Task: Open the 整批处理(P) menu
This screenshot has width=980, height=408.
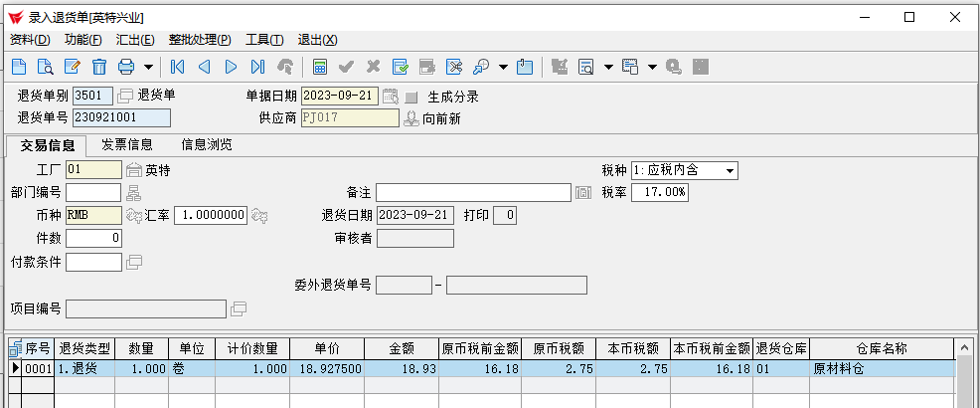Action: [199, 40]
